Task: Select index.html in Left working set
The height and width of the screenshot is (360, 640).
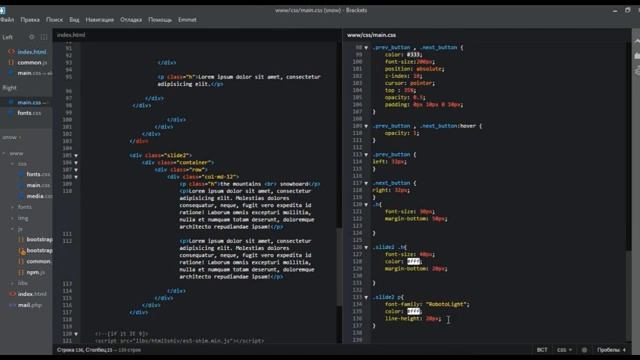Action: (x=32, y=52)
